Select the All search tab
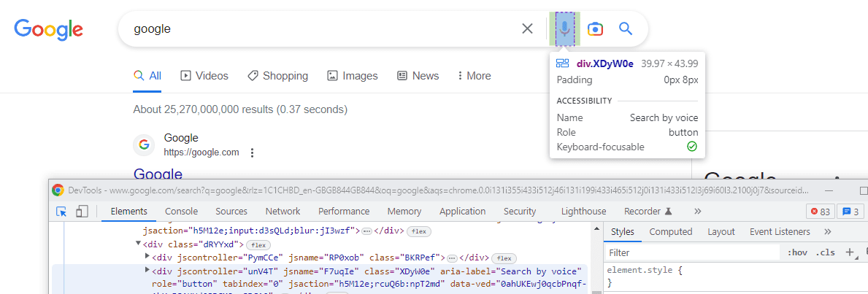868x294 pixels. [147, 76]
